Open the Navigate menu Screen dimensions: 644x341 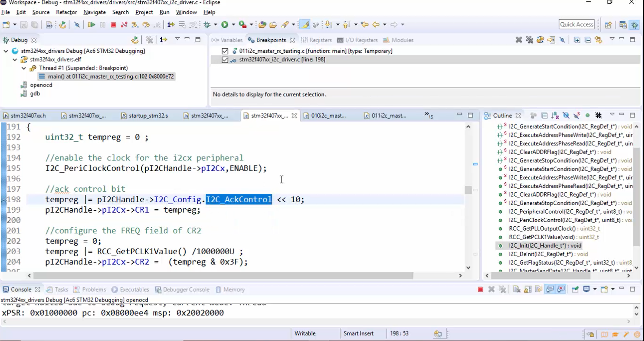pyautogui.click(x=94, y=12)
